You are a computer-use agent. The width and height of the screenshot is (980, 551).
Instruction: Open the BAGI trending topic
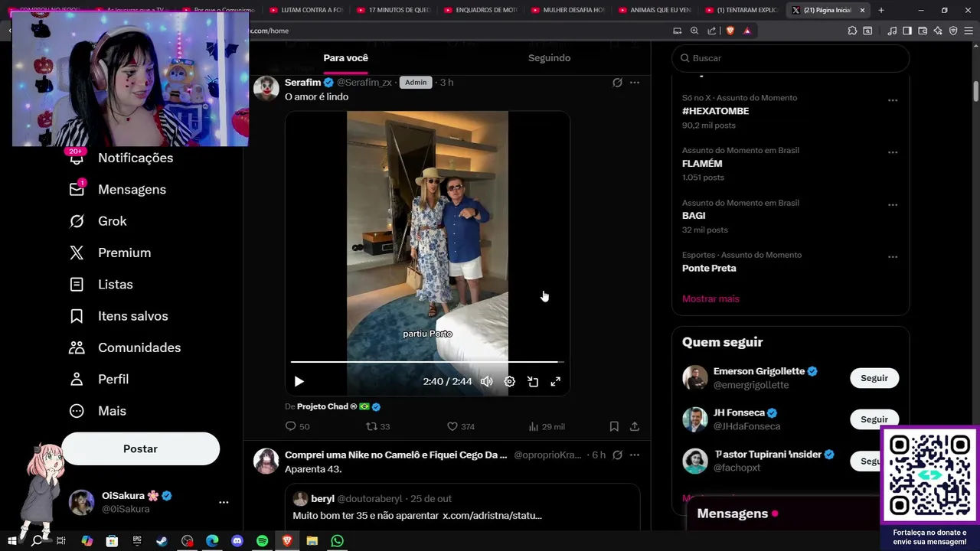(x=694, y=216)
